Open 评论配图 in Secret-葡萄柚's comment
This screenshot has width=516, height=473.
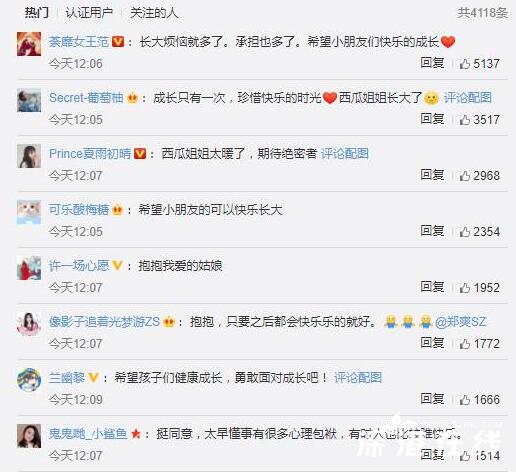coord(467,98)
